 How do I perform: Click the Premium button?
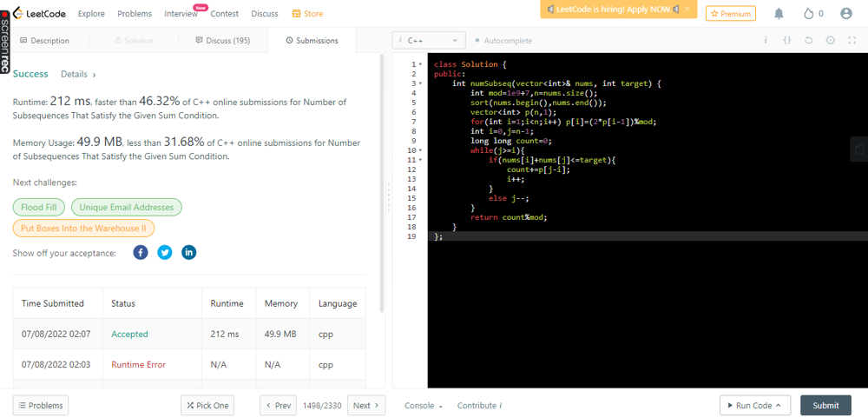pyautogui.click(x=731, y=13)
